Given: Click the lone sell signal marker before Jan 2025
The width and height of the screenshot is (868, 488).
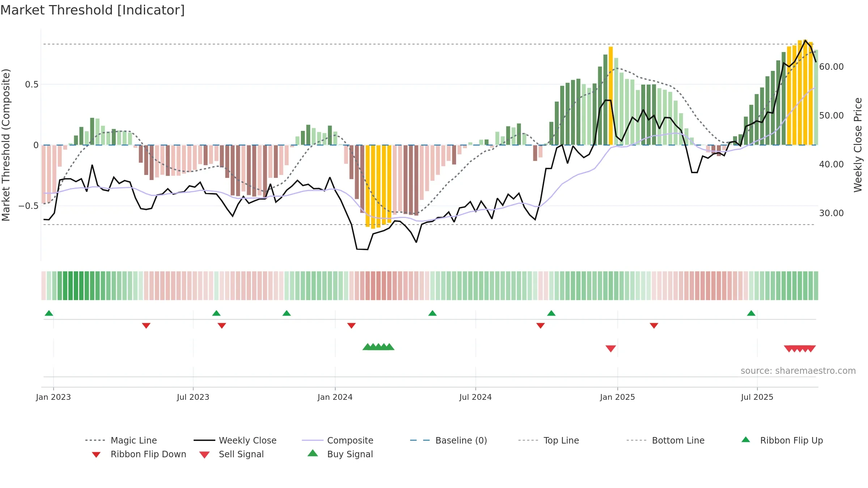Looking at the screenshot, I should [611, 348].
